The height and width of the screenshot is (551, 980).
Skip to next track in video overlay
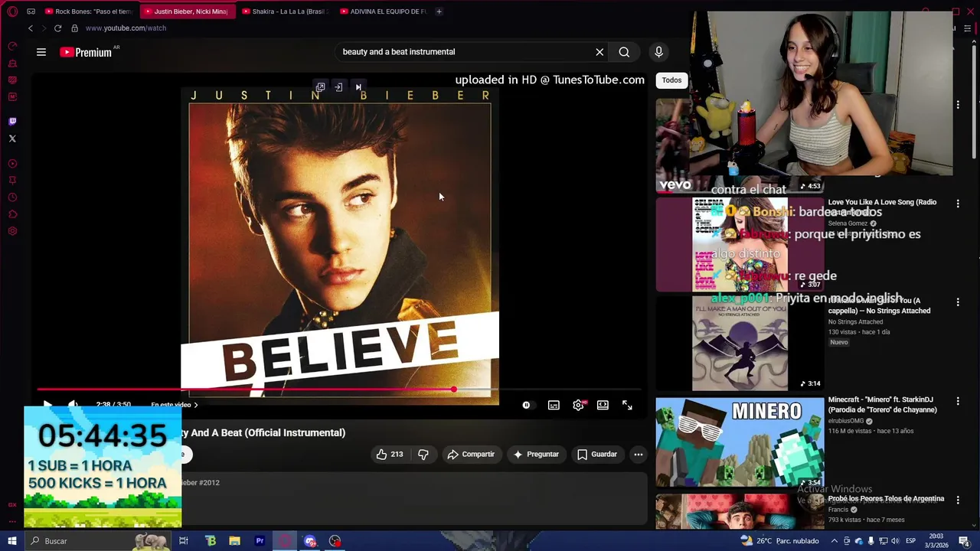(x=358, y=87)
